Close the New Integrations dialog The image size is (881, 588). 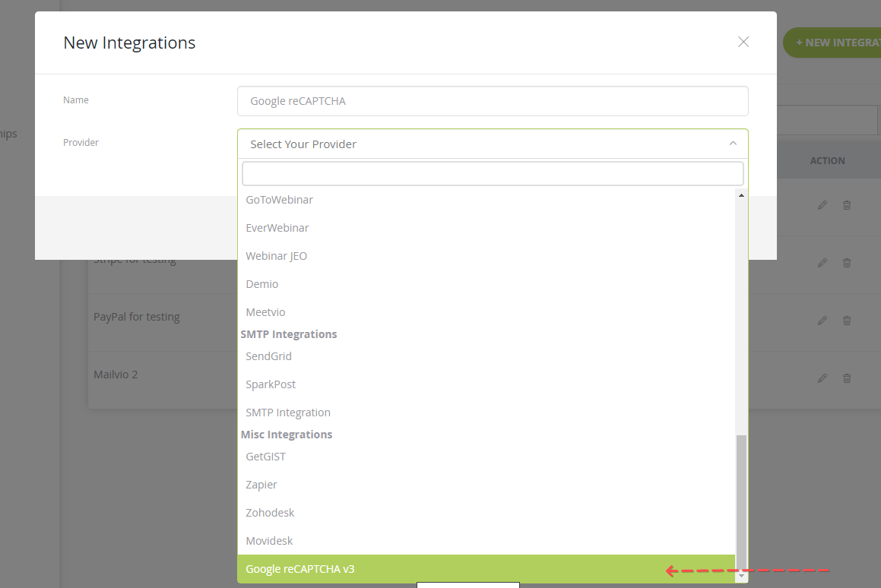tap(743, 42)
